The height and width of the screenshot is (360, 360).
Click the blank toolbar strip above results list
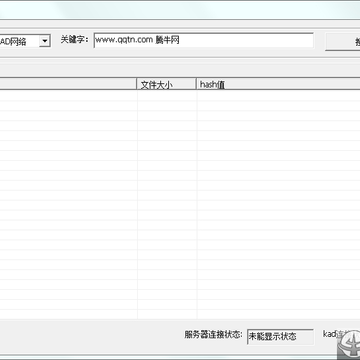pos(180,68)
